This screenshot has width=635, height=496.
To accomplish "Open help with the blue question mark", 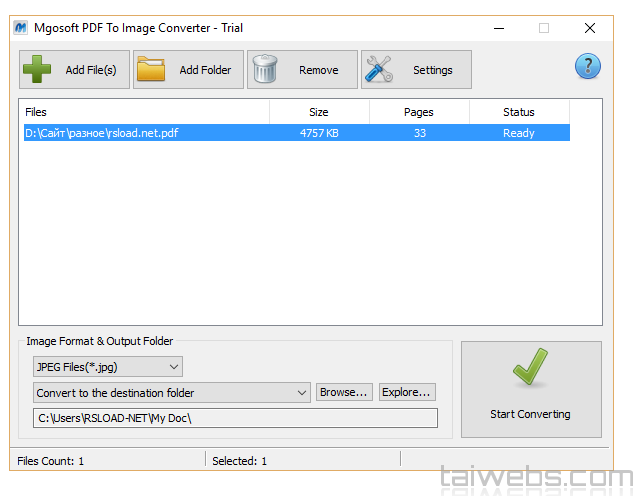I will point(587,67).
